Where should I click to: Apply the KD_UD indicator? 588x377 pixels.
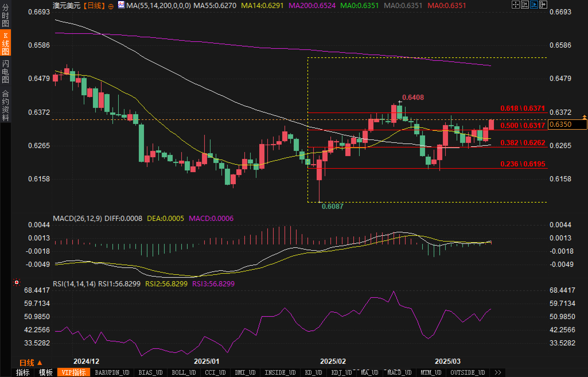tap(314, 372)
